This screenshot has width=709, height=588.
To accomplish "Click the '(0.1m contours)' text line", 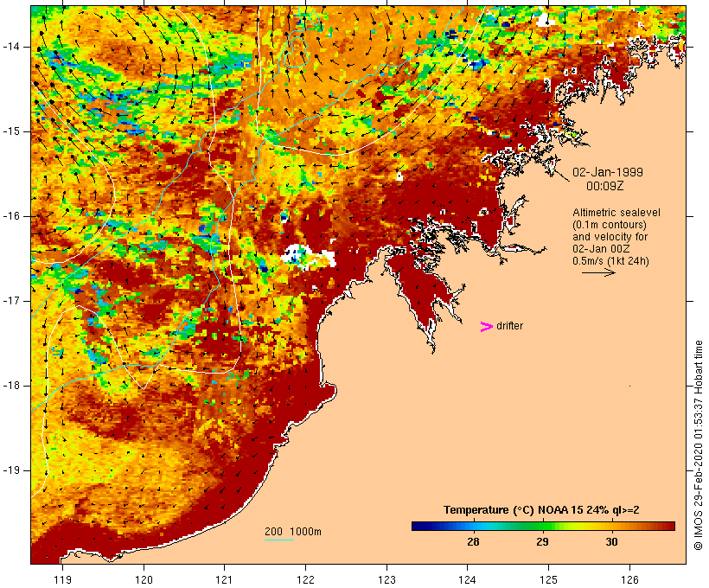I will (x=609, y=225).
